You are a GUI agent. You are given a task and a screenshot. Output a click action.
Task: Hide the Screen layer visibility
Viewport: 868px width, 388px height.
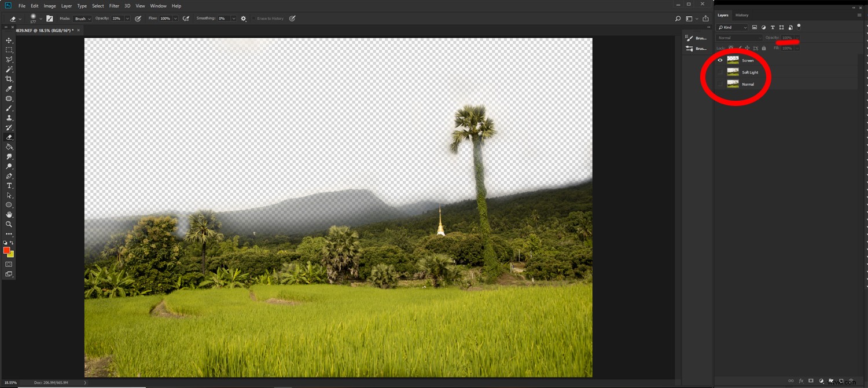pyautogui.click(x=720, y=60)
